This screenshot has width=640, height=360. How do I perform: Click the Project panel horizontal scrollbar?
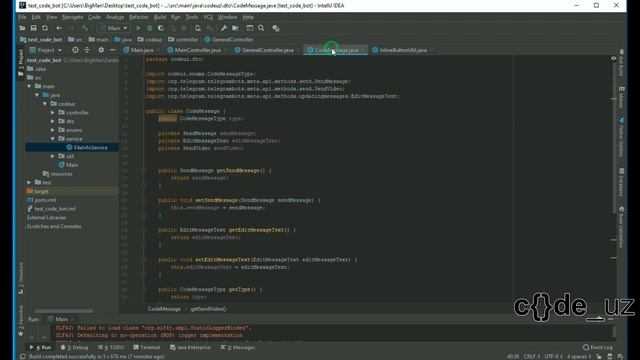coord(64,311)
